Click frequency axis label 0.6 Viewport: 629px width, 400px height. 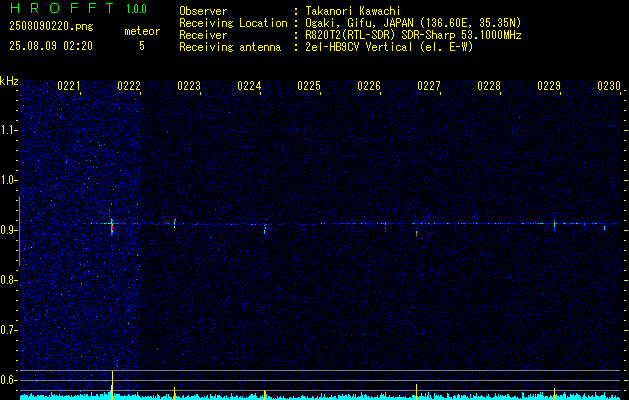(x=8, y=380)
